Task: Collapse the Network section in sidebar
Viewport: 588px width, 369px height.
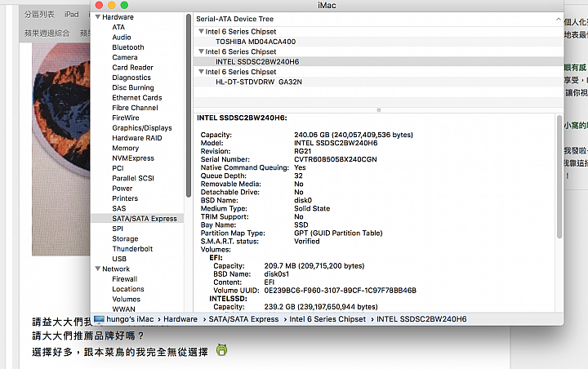Action: [97, 269]
